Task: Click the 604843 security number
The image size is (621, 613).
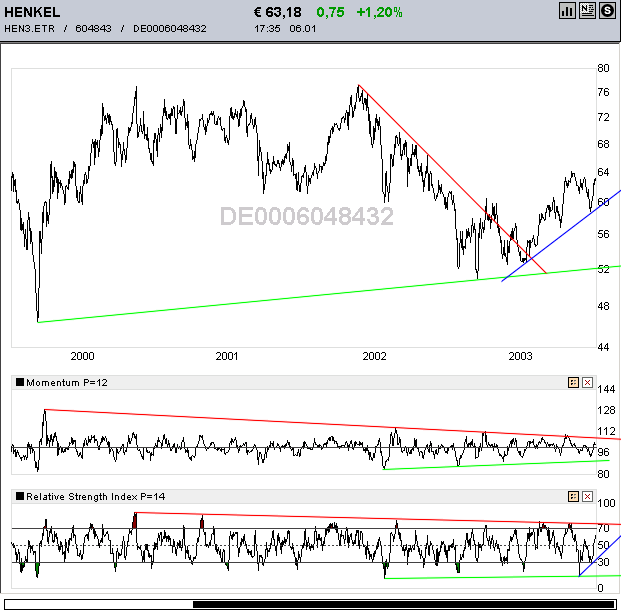Action: tap(93, 29)
